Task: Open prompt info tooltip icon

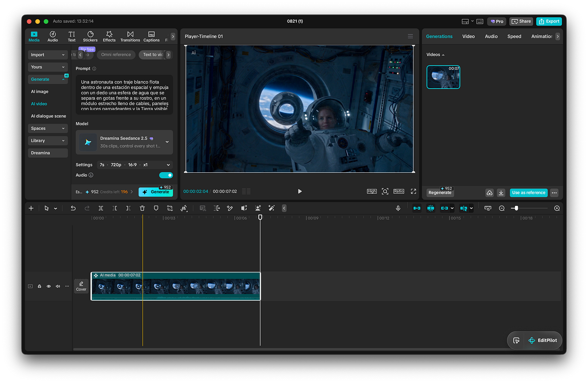Action: [94, 69]
